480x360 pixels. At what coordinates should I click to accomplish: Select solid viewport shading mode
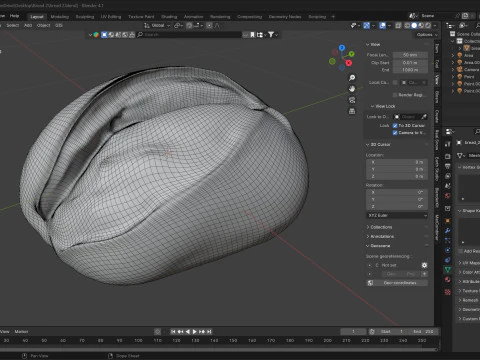414,25
